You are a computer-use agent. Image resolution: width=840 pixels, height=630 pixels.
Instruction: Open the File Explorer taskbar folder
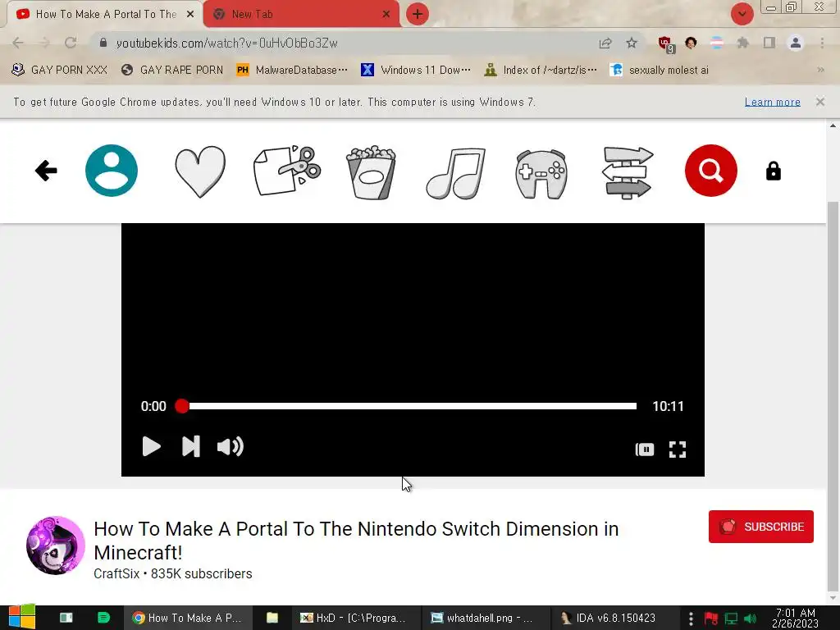tap(272, 618)
